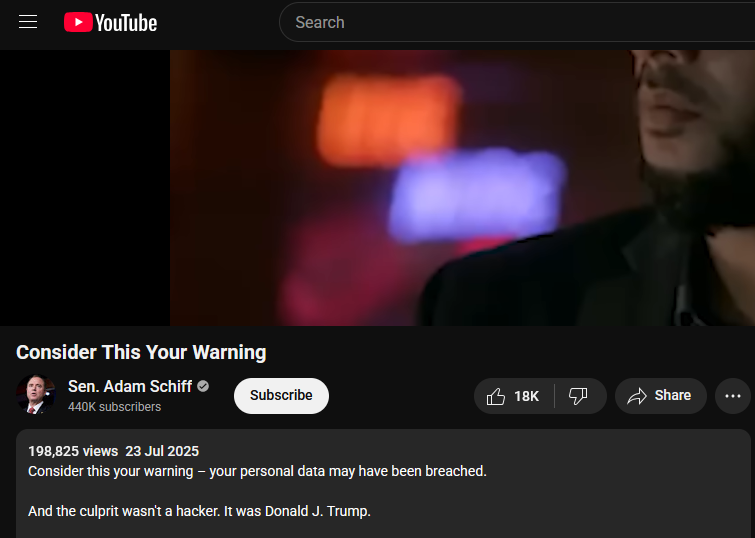Click the 23 Jul 2025 upload date
Image resolution: width=755 pixels, height=538 pixels.
[162, 451]
